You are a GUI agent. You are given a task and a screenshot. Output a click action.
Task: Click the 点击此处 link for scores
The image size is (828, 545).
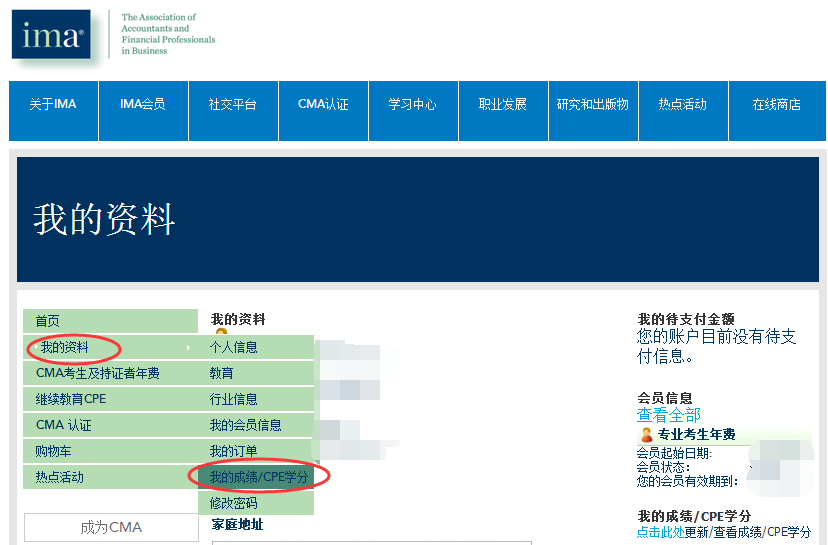(661, 532)
